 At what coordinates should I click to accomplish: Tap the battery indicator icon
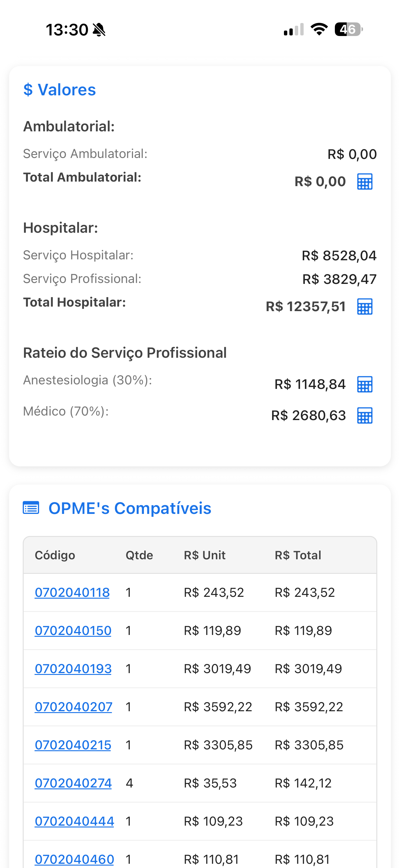(348, 29)
